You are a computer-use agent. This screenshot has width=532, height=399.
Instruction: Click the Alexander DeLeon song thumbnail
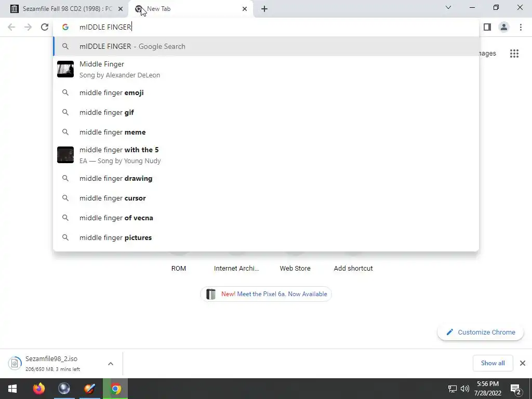pos(65,69)
